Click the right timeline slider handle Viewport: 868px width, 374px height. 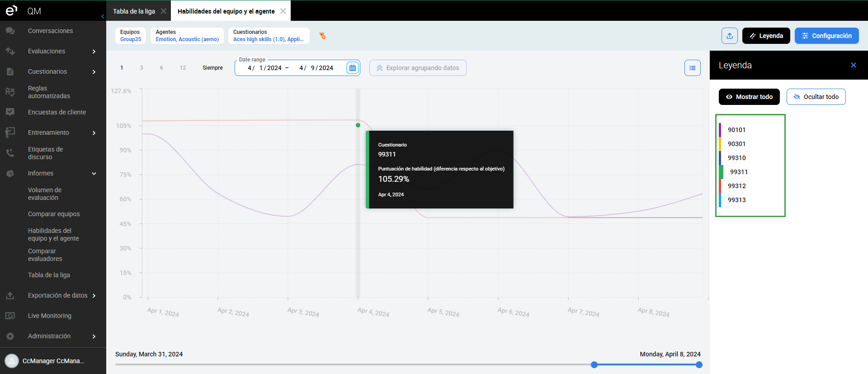[x=699, y=365]
